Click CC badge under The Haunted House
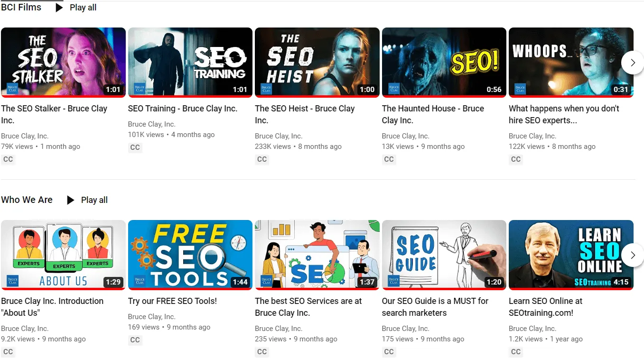This screenshot has width=644, height=358. [389, 159]
